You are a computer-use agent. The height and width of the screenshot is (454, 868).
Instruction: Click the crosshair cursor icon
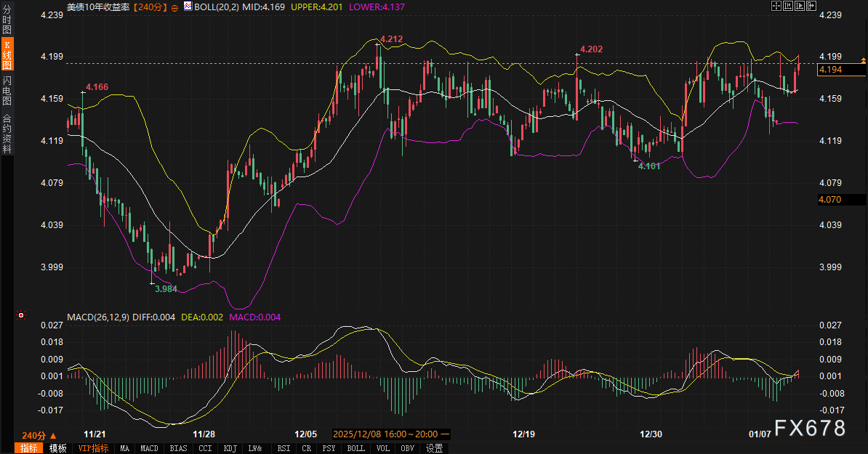pyautogui.click(x=776, y=7)
